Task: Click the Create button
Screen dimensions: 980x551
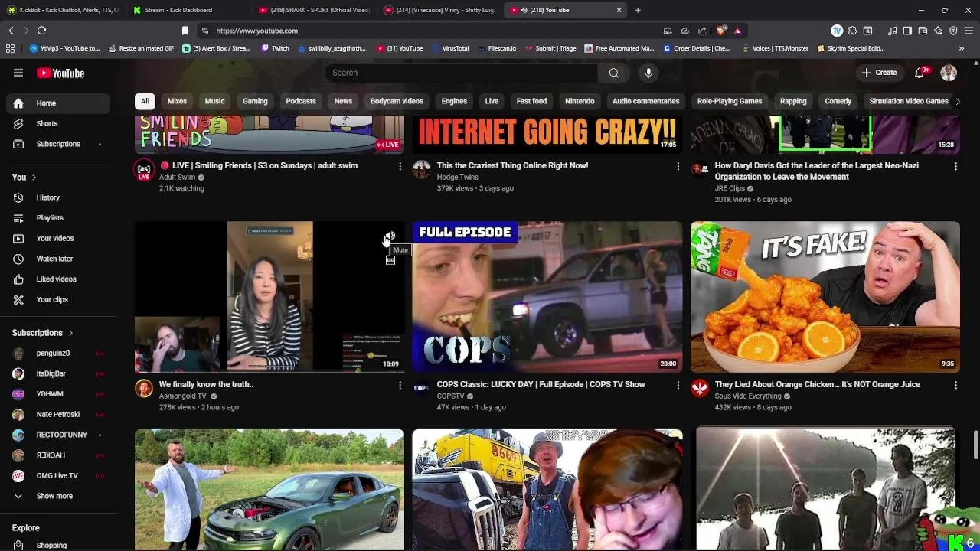Action: pyautogui.click(x=879, y=73)
